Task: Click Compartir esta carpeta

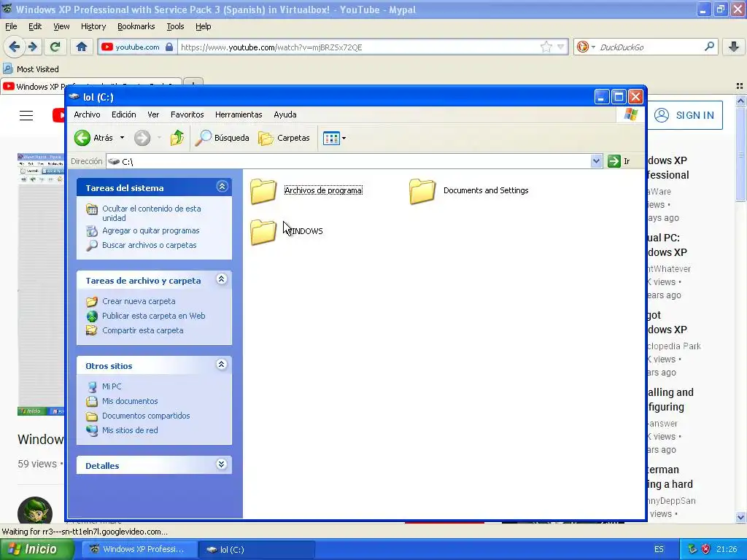Action: click(x=142, y=330)
